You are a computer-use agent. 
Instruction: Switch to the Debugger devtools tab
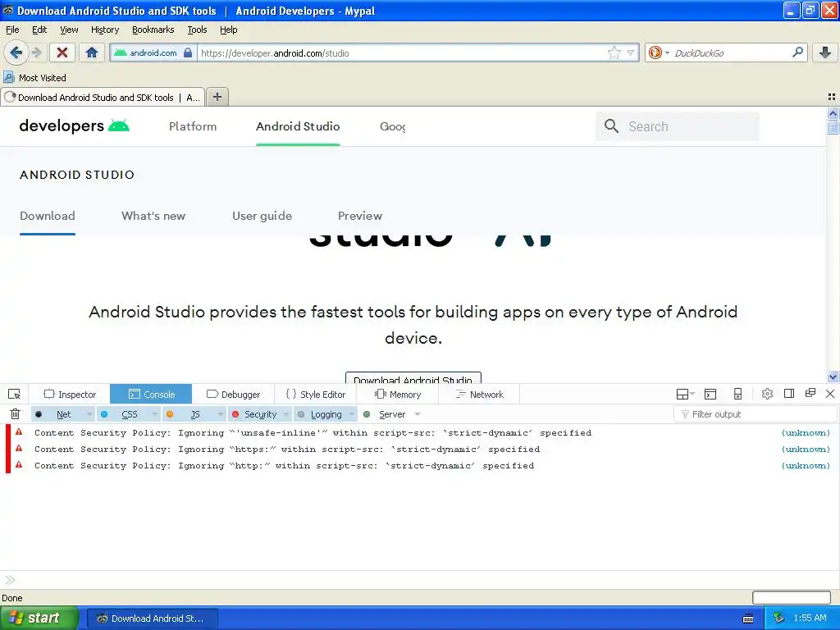(233, 395)
